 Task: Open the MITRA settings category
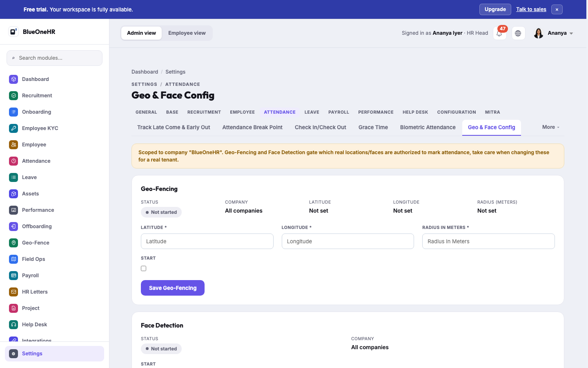point(492,112)
